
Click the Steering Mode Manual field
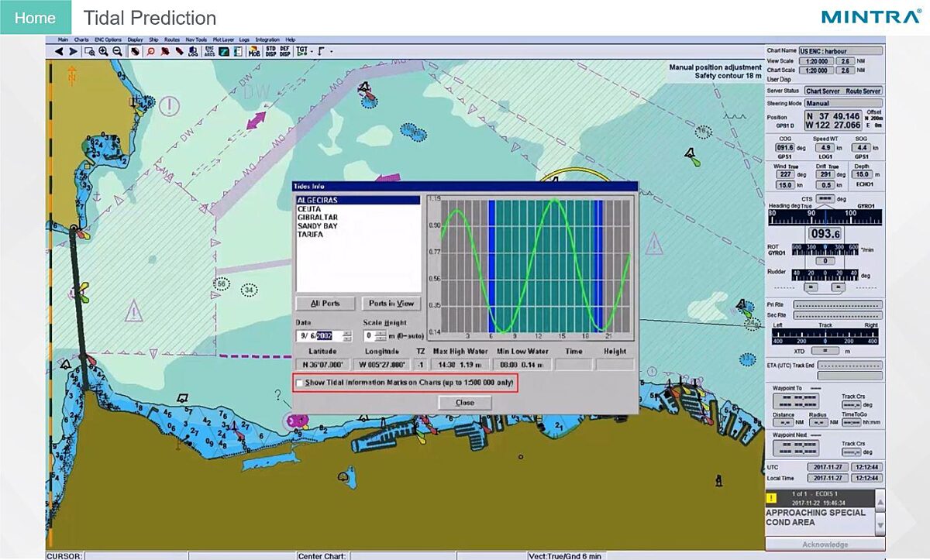pos(843,103)
